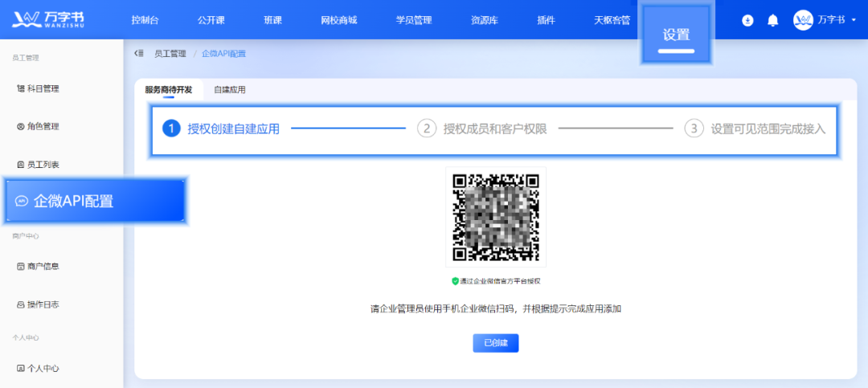
Task: Open the notification bell
Action: (x=773, y=20)
